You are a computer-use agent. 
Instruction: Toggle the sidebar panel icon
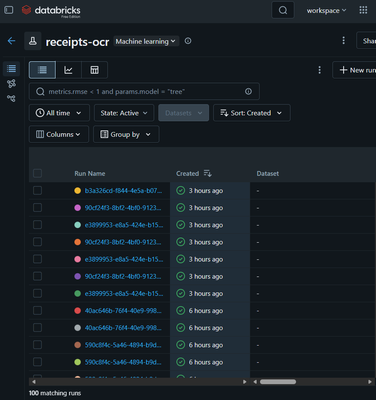click(9, 10)
